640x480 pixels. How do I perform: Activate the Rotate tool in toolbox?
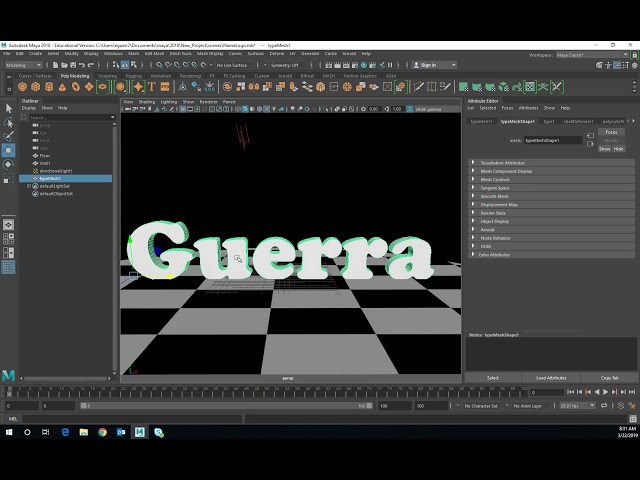click(x=9, y=164)
